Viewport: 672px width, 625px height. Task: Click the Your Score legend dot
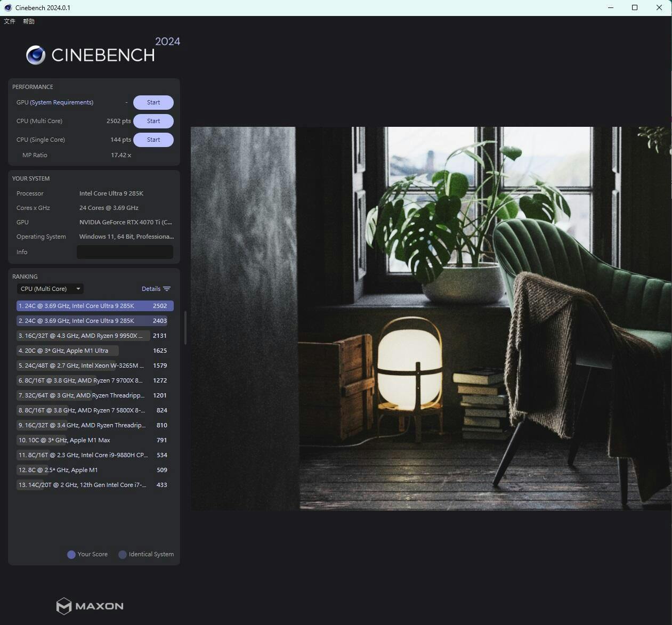coord(71,555)
